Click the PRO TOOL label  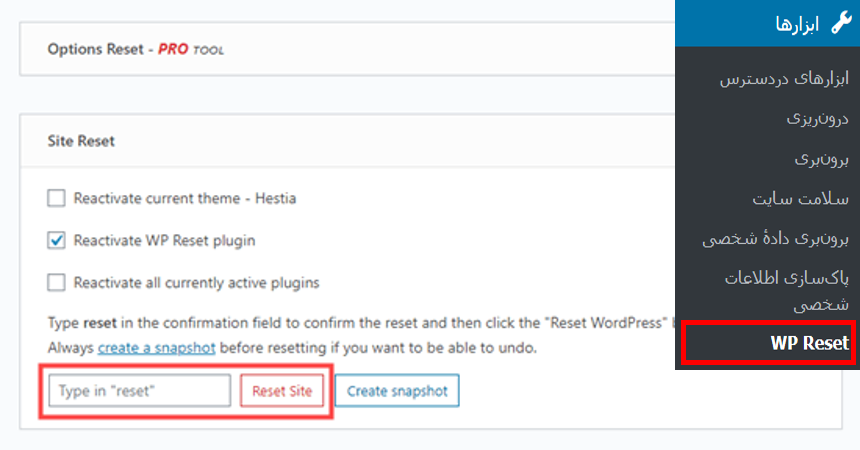[191, 49]
